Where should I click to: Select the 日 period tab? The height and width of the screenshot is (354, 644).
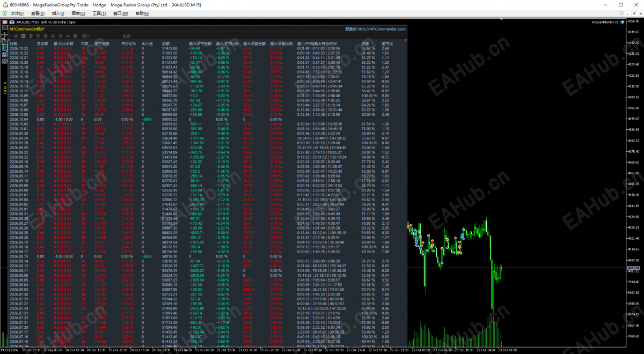click(23, 36)
